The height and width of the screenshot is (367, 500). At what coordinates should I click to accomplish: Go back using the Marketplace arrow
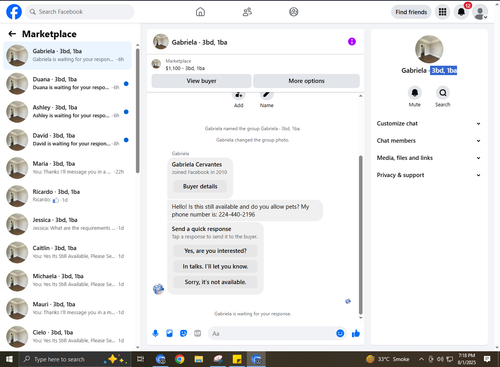[12, 34]
